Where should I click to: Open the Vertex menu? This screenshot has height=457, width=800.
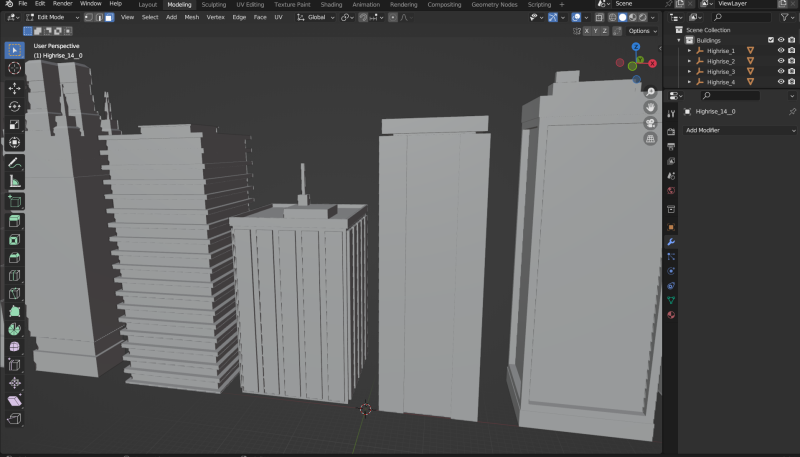pyautogui.click(x=215, y=17)
